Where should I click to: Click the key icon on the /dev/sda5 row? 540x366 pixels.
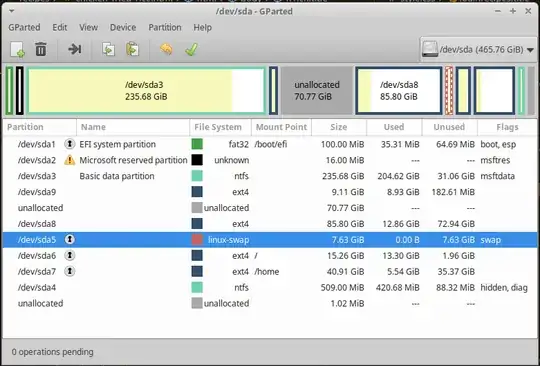[x=70, y=239]
